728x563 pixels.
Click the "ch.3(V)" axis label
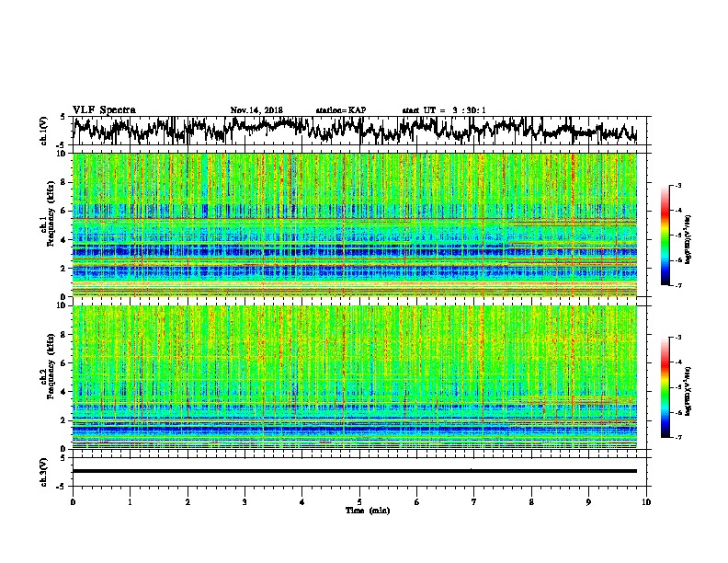coord(44,472)
